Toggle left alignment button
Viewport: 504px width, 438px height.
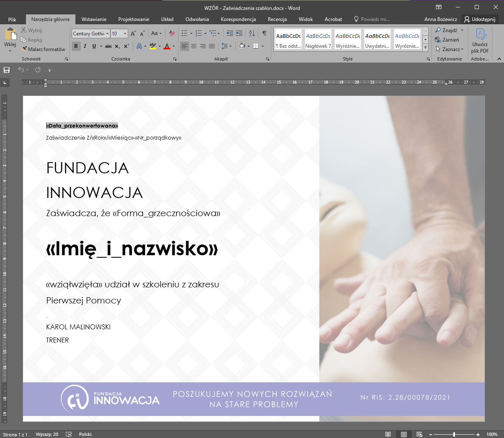[x=185, y=46]
